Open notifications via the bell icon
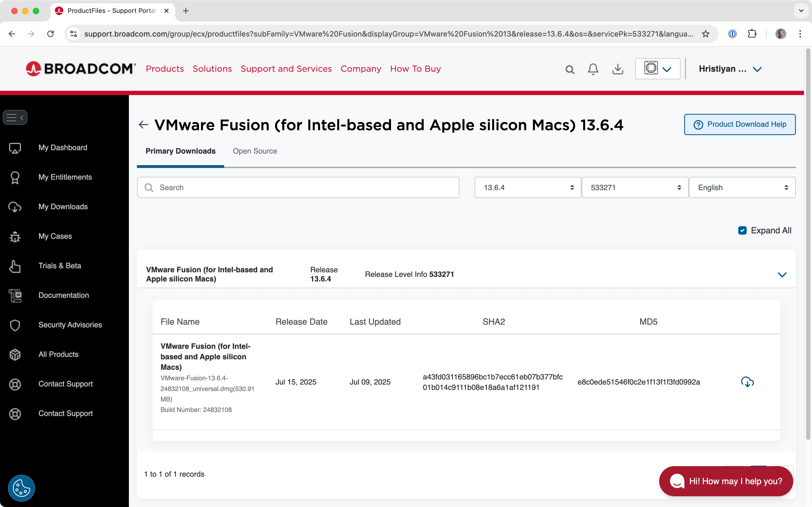 point(592,69)
